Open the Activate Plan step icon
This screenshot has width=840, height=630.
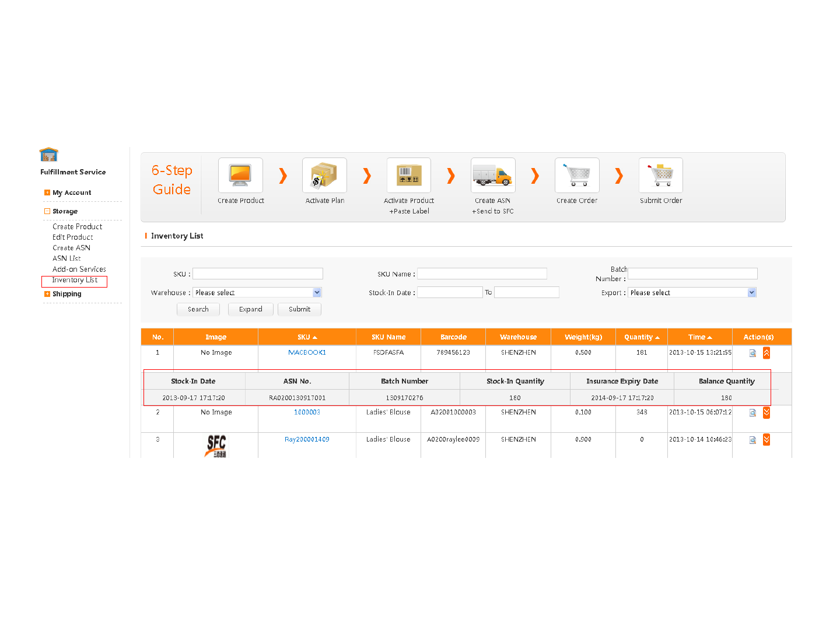(x=324, y=175)
